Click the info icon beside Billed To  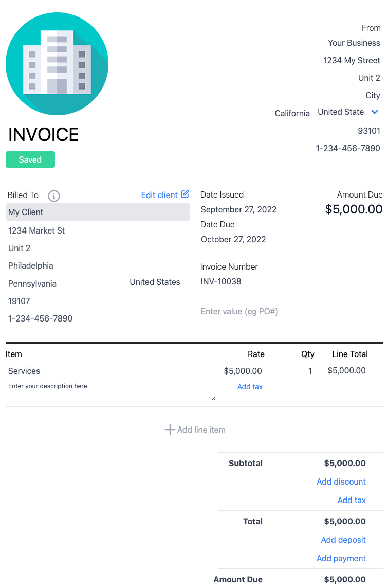click(x=53, y=195)
